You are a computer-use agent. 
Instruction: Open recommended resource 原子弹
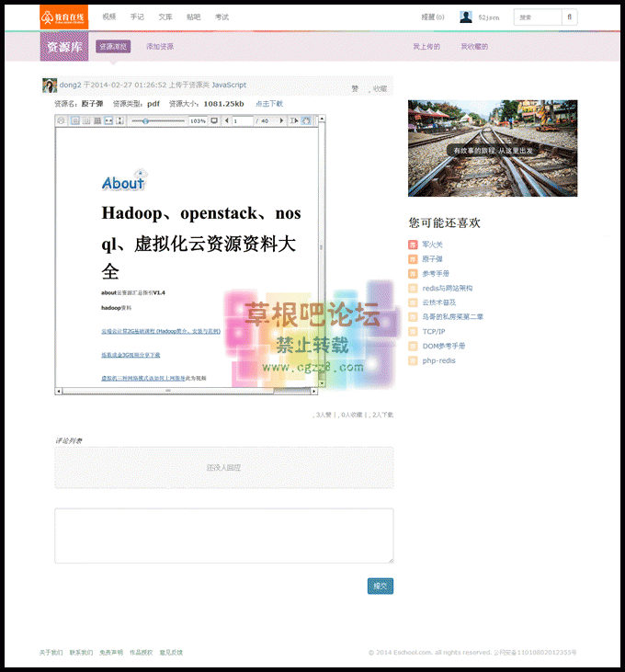pyautogui.click(x=432, y=259)
